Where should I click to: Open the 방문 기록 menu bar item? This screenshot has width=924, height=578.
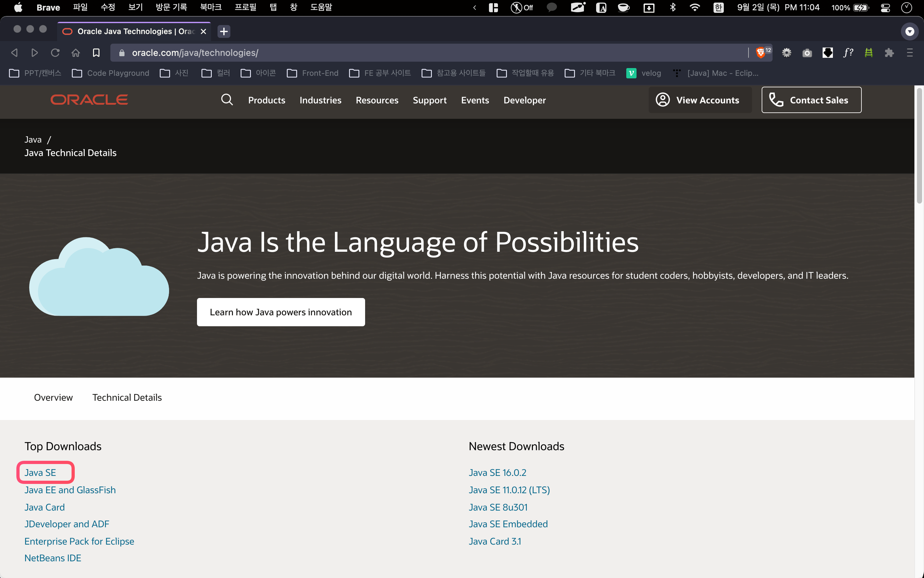click(171, 7)
